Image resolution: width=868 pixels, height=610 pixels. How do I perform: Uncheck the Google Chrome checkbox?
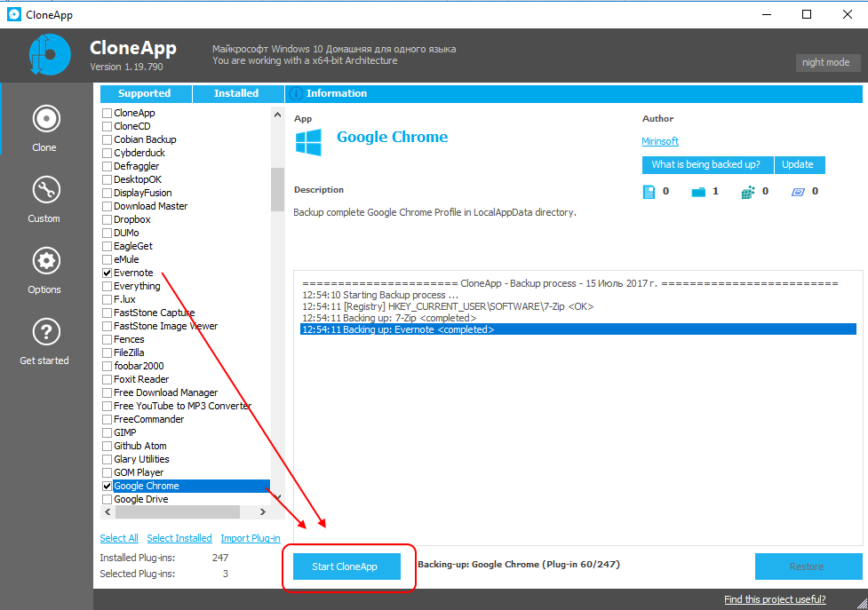click(x=108, y=486)
